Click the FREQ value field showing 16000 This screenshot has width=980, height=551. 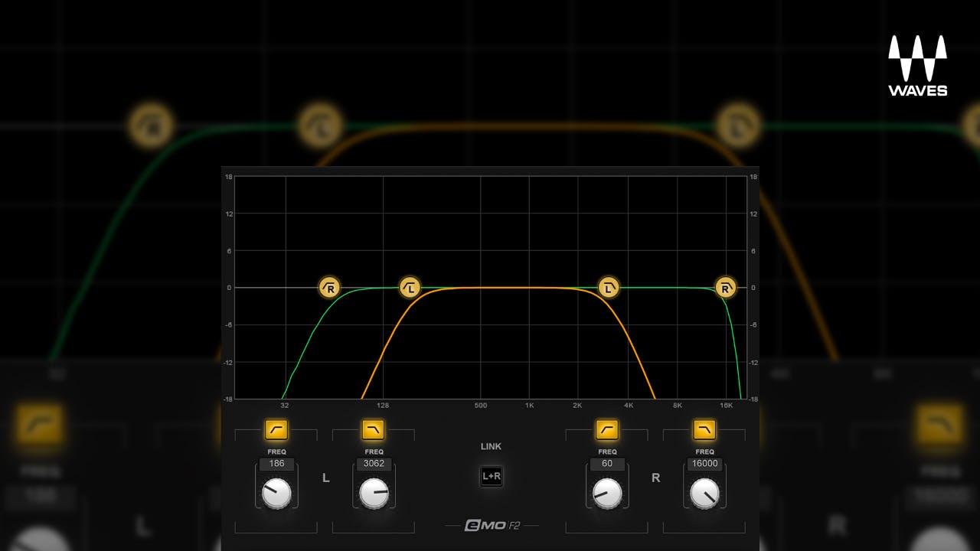704,464
